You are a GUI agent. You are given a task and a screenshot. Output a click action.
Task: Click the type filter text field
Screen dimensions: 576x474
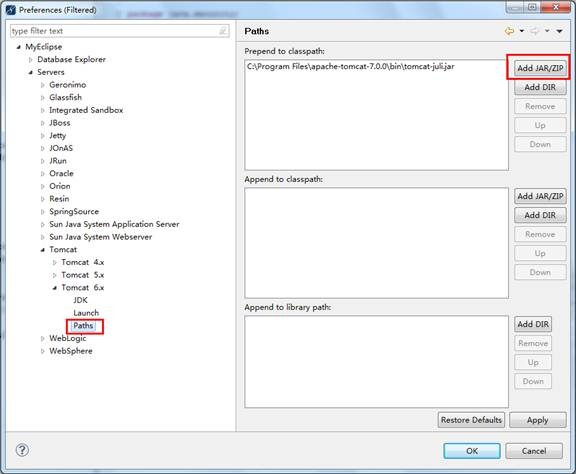pos(119,31)
